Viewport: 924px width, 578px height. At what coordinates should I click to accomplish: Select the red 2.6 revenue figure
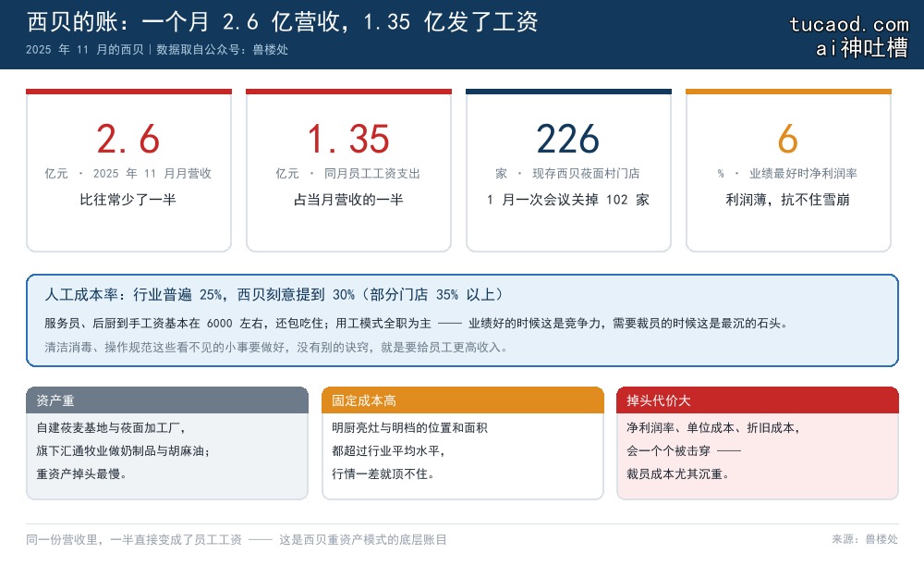(x=128, y=140)
